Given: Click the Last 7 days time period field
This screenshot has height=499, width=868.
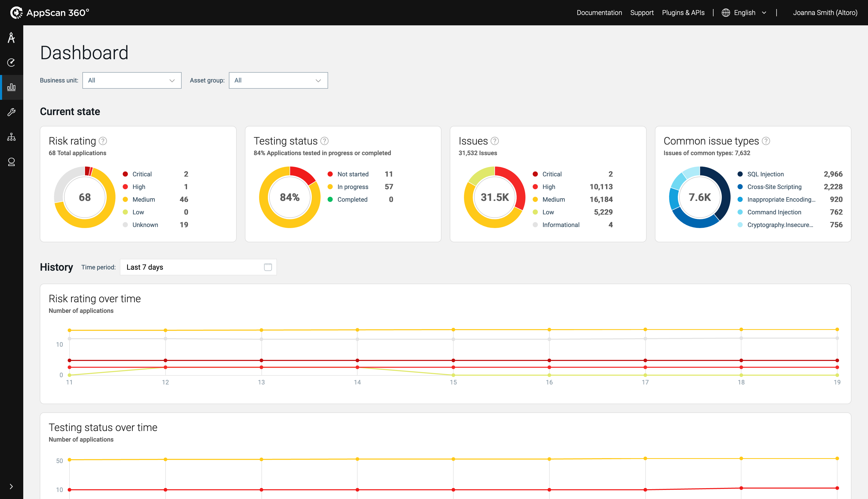Looking at the screenshot, I should pos(198,267).
